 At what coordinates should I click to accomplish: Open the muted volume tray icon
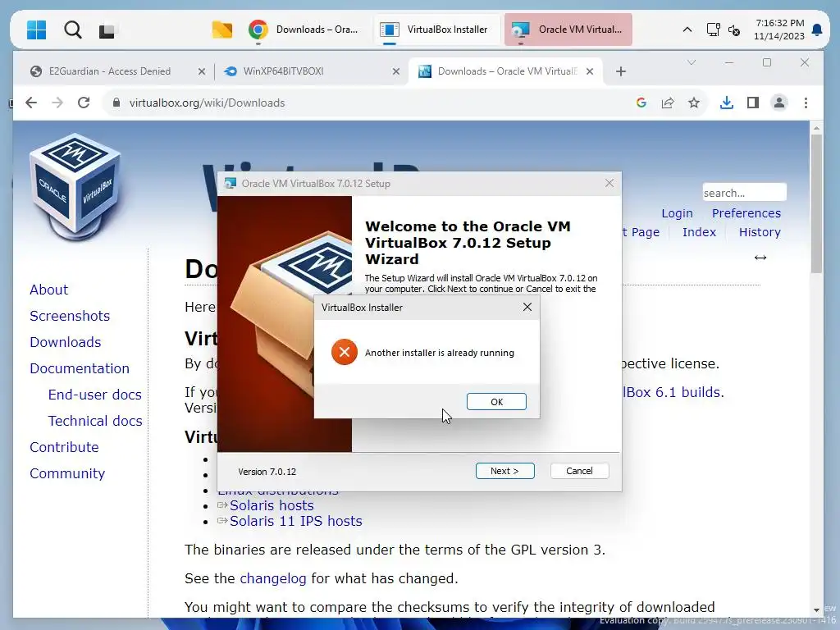click(x=734, y=30)
